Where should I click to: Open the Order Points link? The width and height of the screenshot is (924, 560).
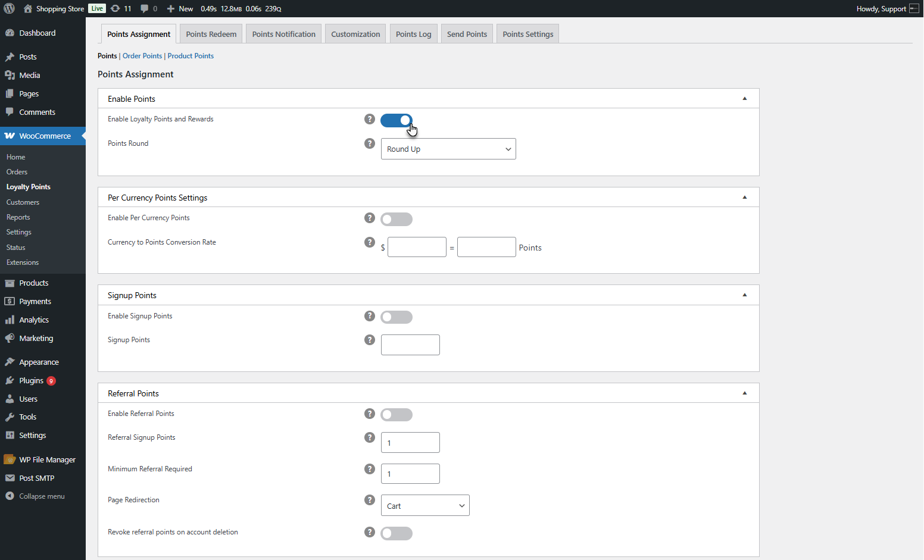tap(142, 56)
